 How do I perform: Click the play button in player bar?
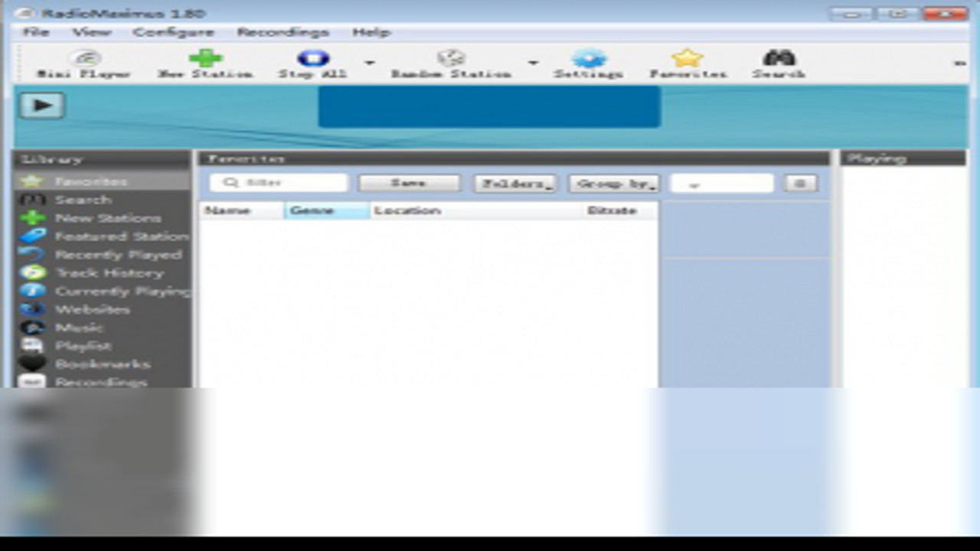(41, 105)
